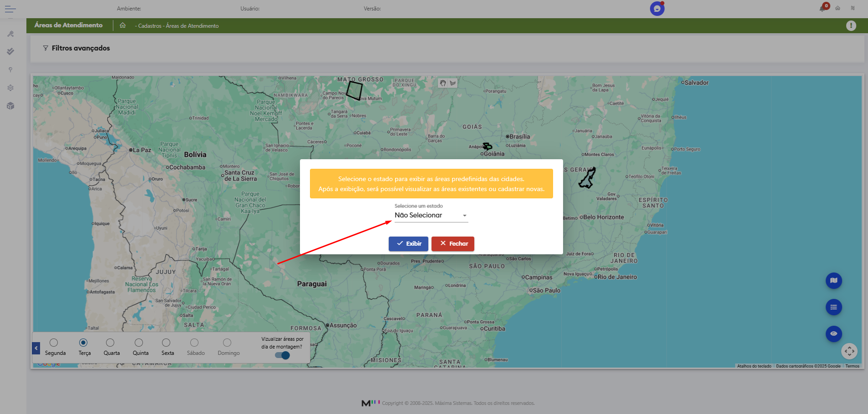Click the blue eye visibility button
The image size is (868, 414).
(833, 333)
